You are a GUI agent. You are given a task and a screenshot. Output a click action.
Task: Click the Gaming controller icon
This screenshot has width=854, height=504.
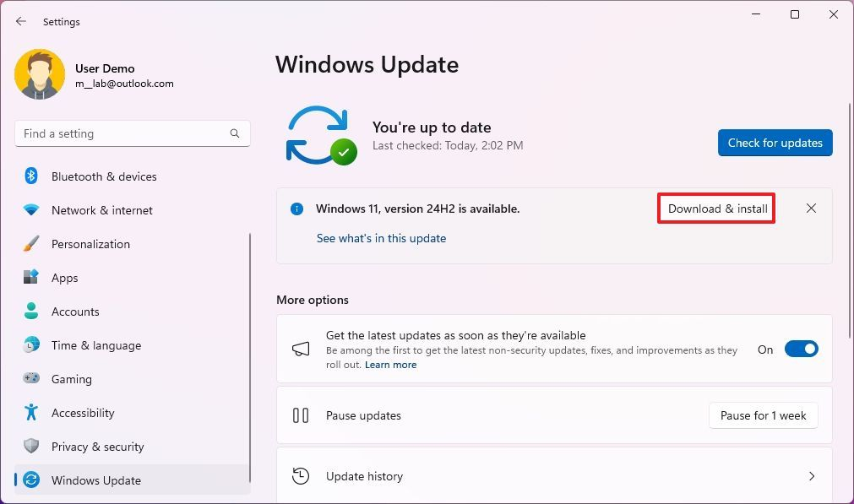click(x=31, y=377)
